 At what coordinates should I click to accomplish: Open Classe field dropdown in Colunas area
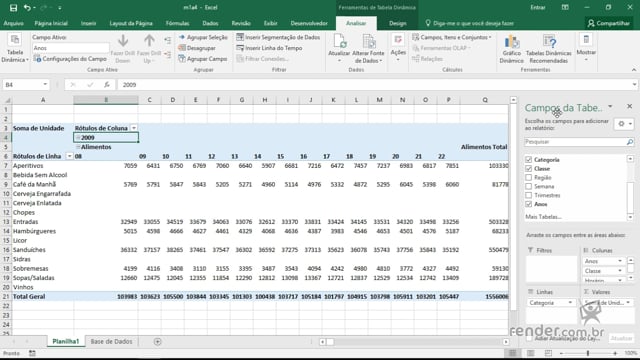coord(620,271)
